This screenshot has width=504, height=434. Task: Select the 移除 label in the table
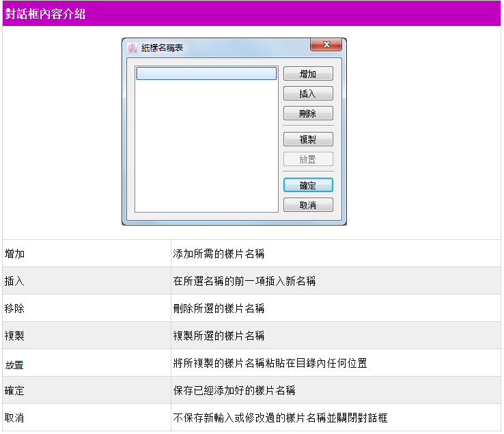click(x=14, y=308)
